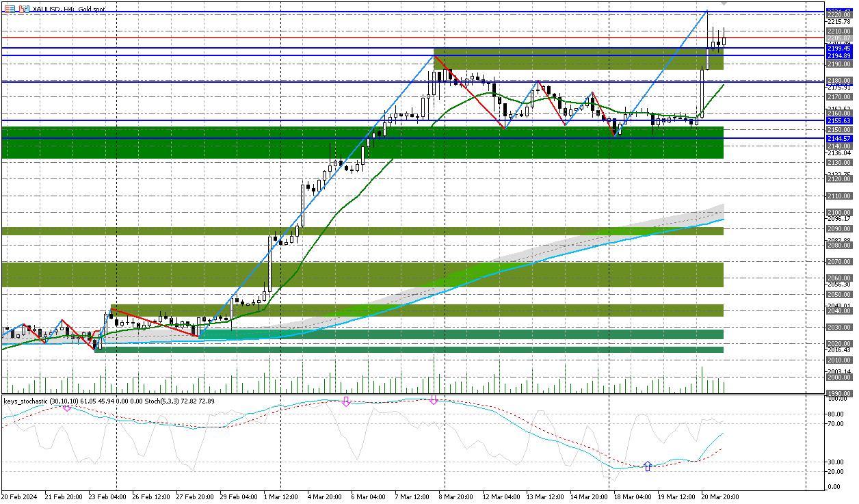
Task: Select the 2194.89 blue price label
Action: coord(838,55)
